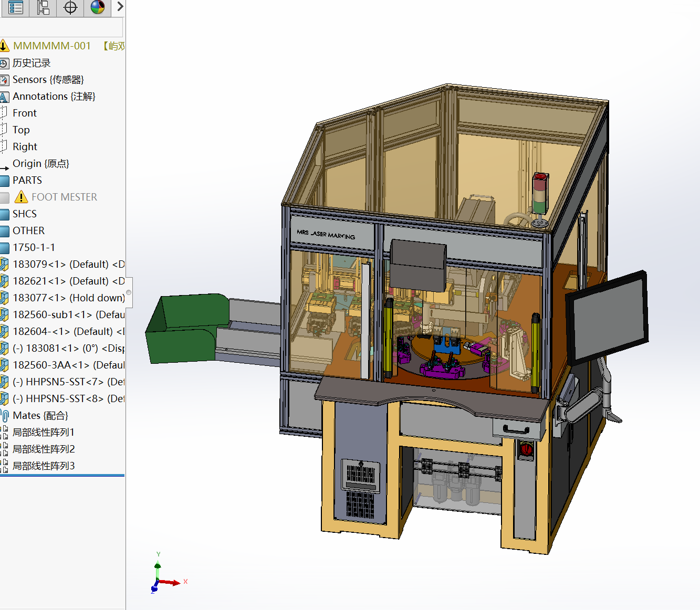Screen dimensions: 700x610
Task: Click the Sensors gauge icon
Action: (4, 80)
